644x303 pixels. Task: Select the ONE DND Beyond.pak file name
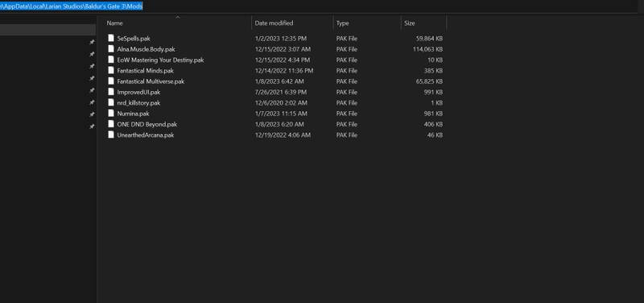point(147,124)
